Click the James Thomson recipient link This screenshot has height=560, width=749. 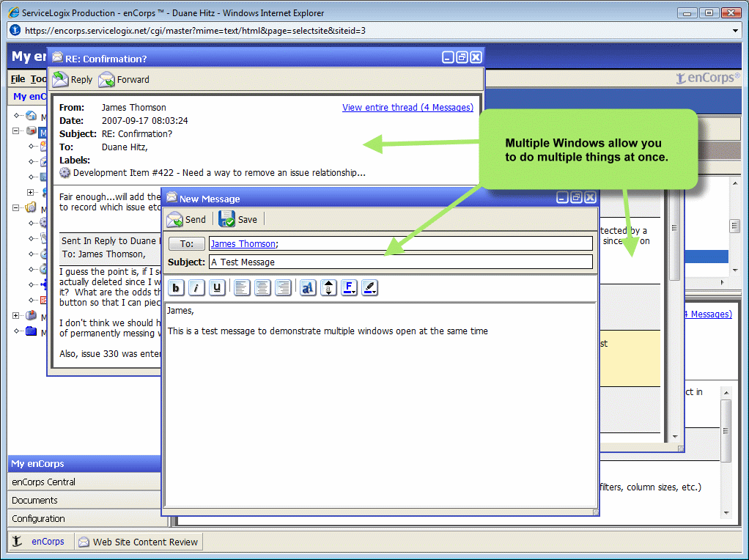(243, 243)
